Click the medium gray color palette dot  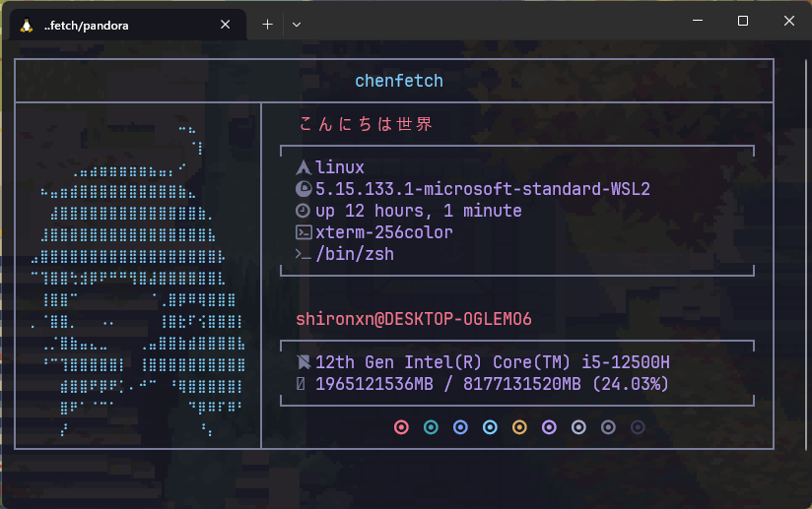click(608, 427)
